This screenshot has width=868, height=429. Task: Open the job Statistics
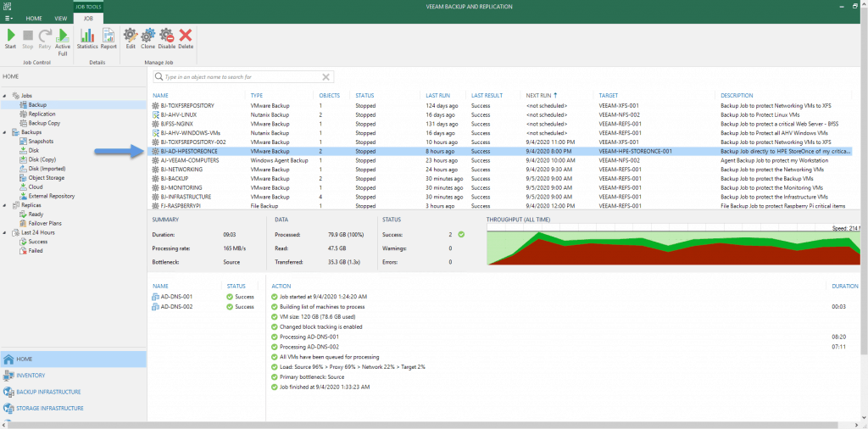(87, 39)
